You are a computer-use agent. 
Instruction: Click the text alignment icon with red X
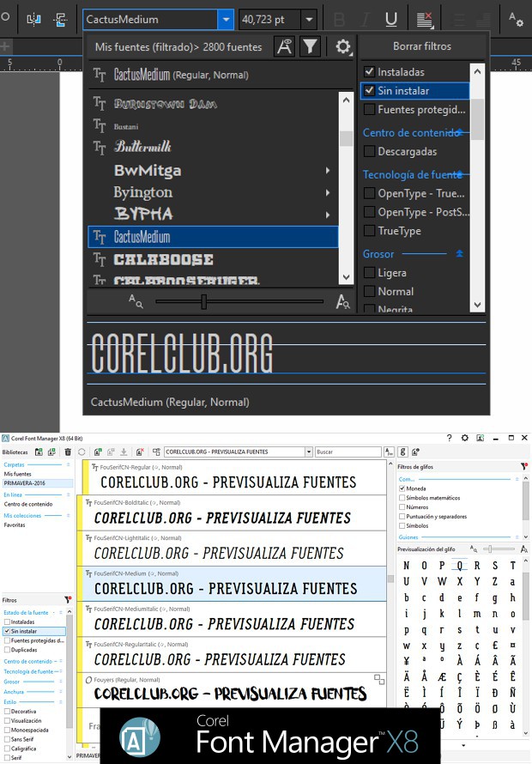[x=425, y=20]
